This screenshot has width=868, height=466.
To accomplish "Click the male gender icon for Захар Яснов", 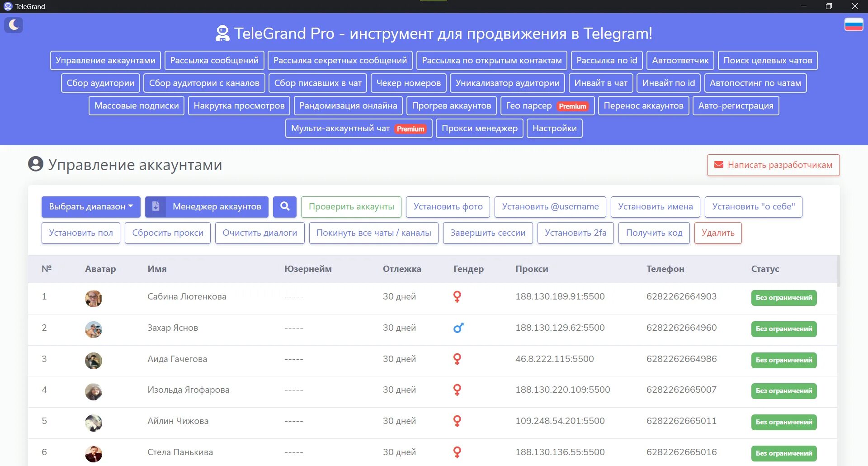I will pyautogui.click(x=458, y=328).
